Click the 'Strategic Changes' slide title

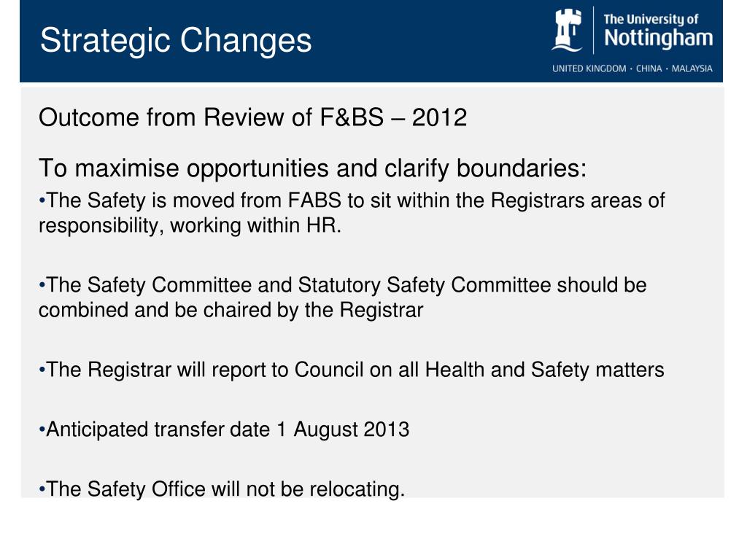pyautogui.click(x=176, y=41)
